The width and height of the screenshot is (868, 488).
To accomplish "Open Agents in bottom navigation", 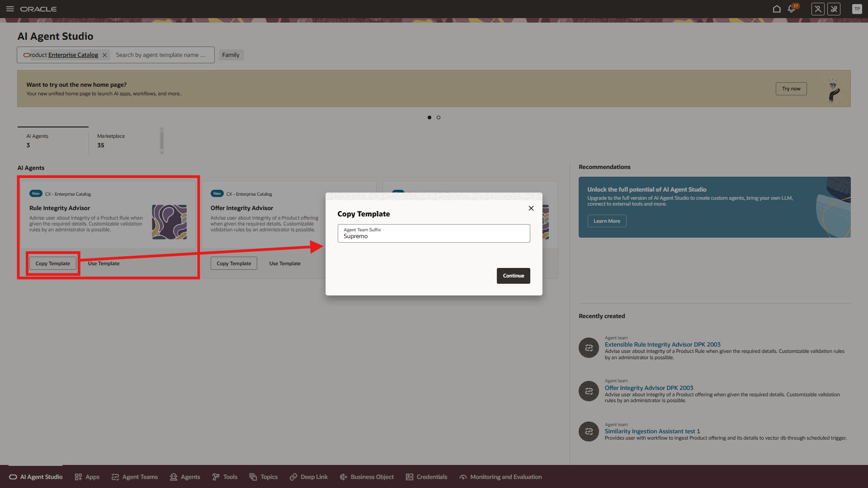I will click(x=185, y=477).
